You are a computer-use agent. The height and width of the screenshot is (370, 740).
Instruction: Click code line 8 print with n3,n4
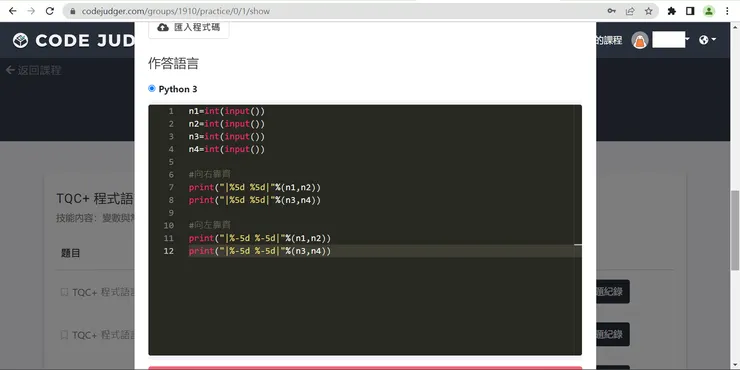[255, 200]
